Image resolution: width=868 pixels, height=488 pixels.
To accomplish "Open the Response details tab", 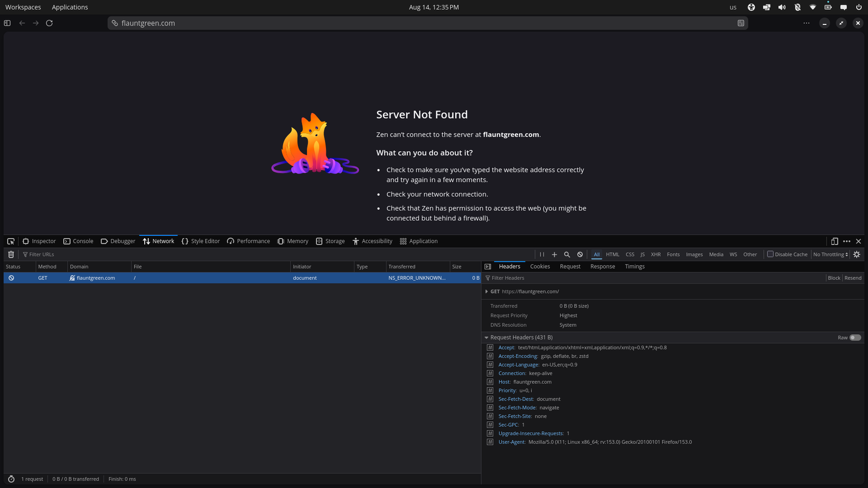I will 603,266.
